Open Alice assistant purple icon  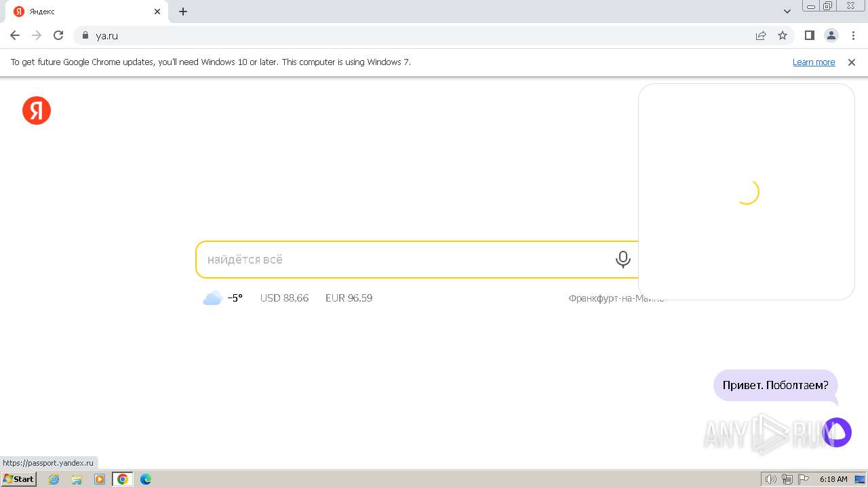coord(837,432)
